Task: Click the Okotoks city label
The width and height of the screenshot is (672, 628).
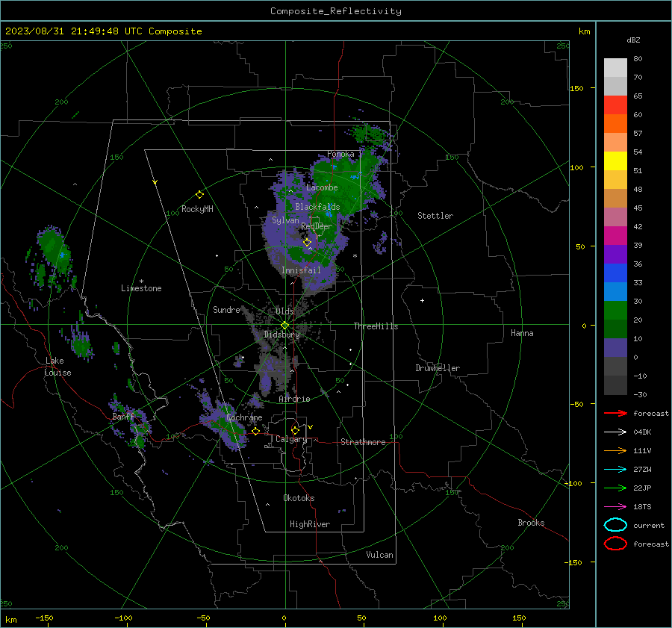Action: 299,498
